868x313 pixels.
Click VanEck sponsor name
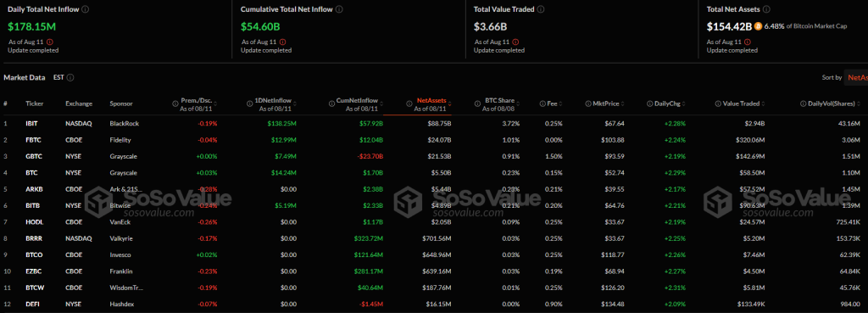[x=119, y=221]
